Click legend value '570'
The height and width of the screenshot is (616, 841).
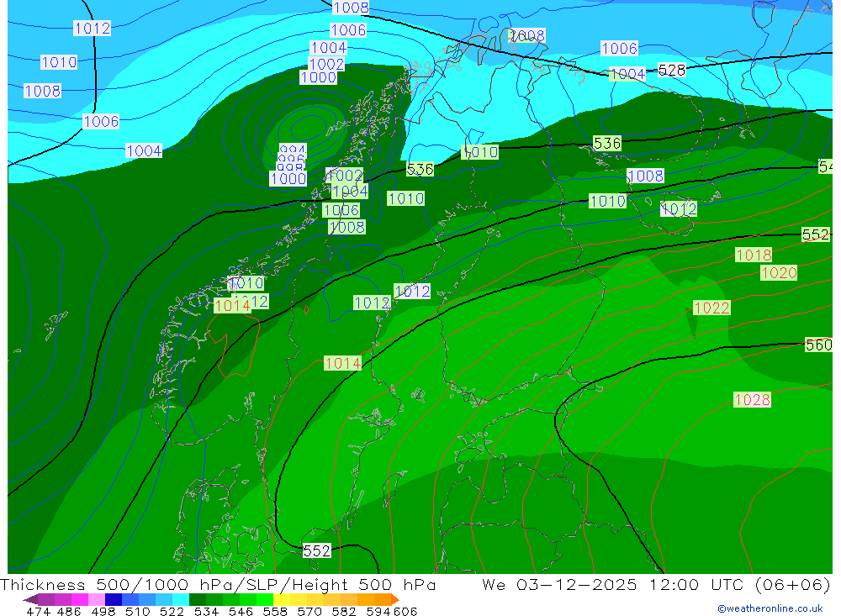(x=309, y=611)
